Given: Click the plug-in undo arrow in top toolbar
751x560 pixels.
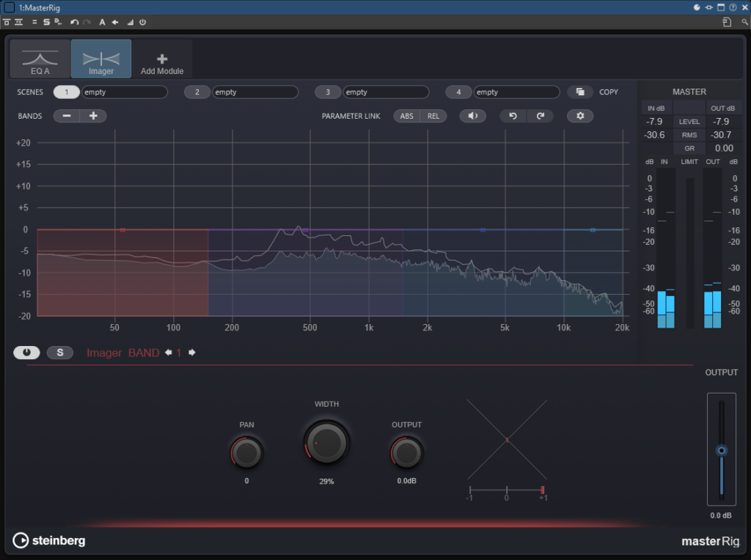Looking at the screenshot, I should point(74,22).
